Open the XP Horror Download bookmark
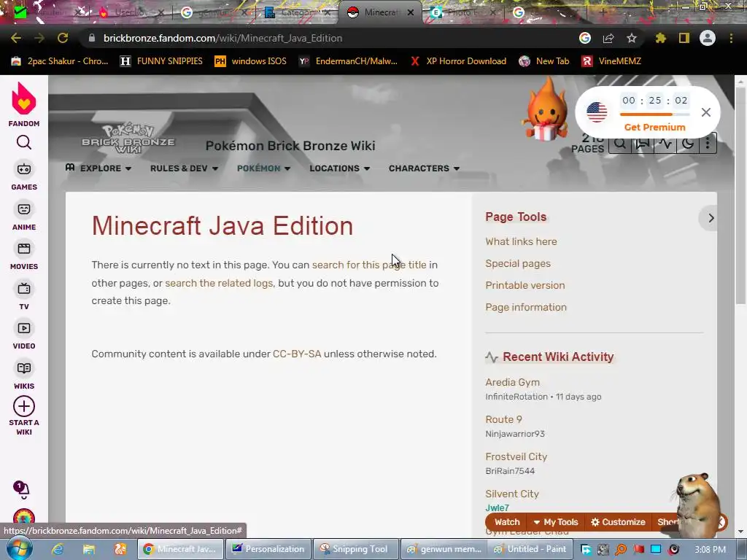Image resolution: width=747 pixels, height=560 pixels. (x=458, y=61)
